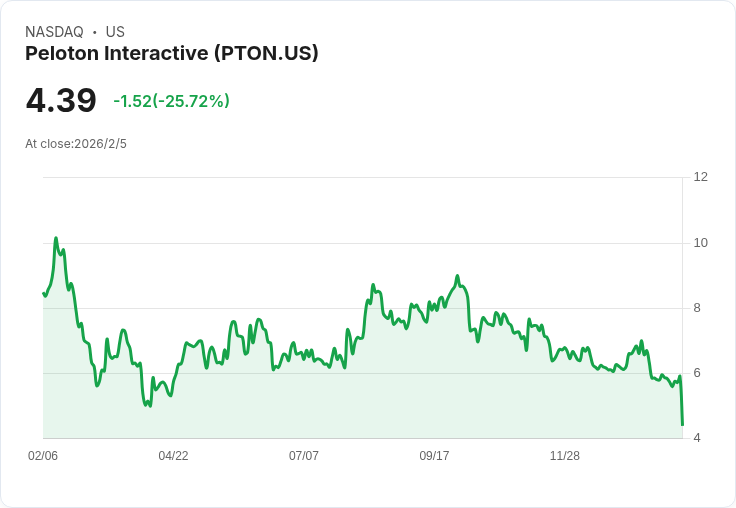The width and height of the screenshot is (736, 508).
Task: Click the NASDAQ exchange label
Action: pyautogui.click(x=54, y=32)
